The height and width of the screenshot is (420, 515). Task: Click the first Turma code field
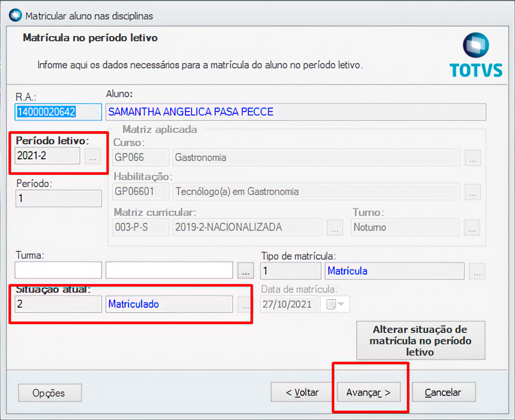tap(58, 270)
